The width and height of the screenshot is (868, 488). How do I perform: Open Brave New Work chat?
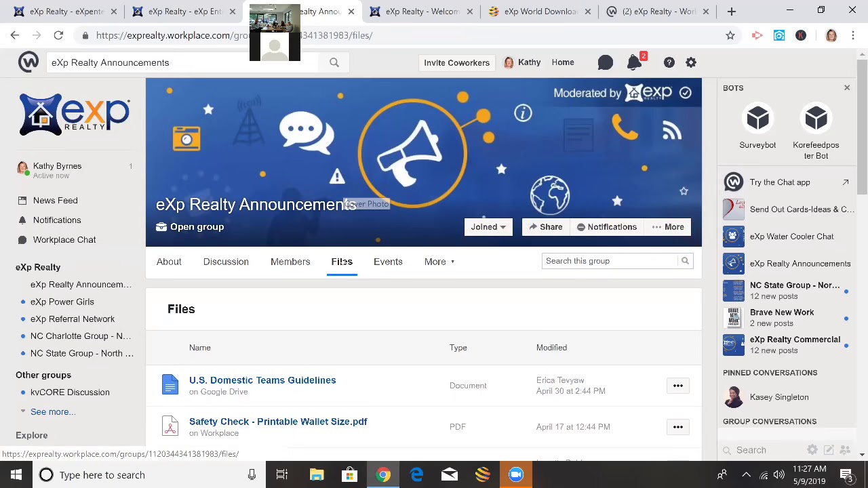tap(787, 318)
